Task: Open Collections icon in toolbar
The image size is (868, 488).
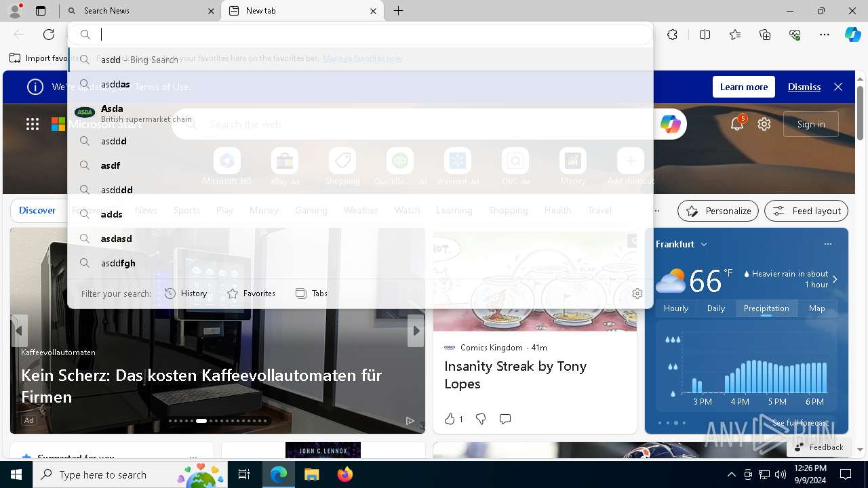Action: pos(765,35)
